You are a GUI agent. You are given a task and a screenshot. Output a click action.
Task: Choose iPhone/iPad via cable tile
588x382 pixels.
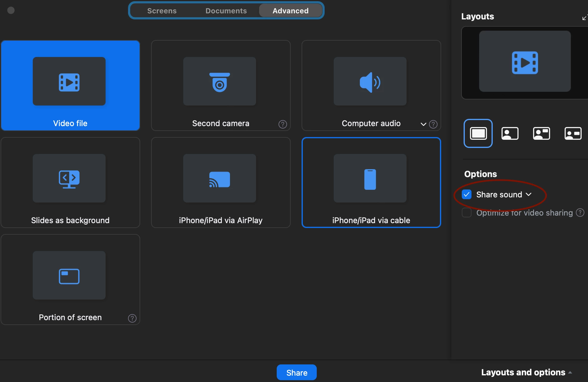tap(371, 182)
